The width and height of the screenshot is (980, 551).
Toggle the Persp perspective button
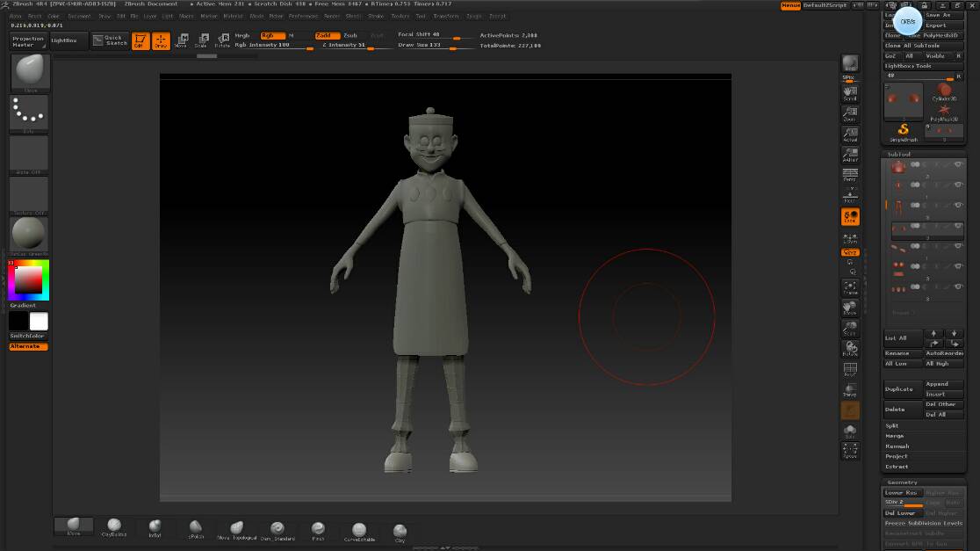849,175
